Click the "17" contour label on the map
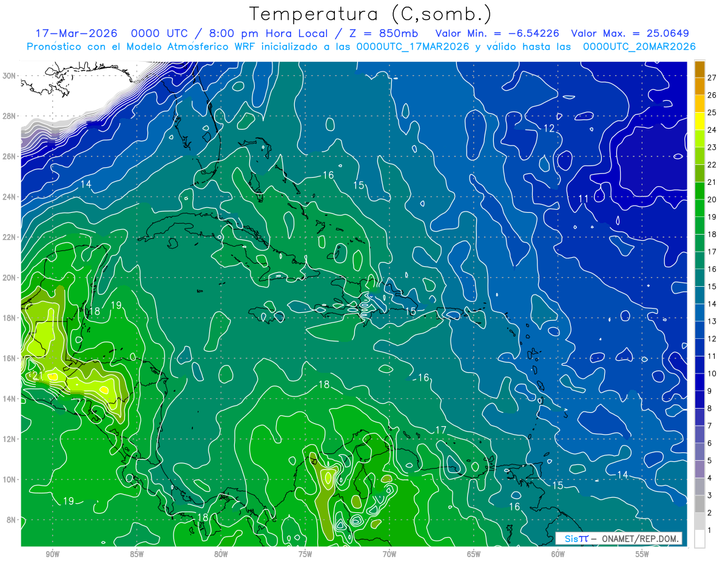Image resolution: width=728 pixels, height=562 pixels. (x=441, y=430)
